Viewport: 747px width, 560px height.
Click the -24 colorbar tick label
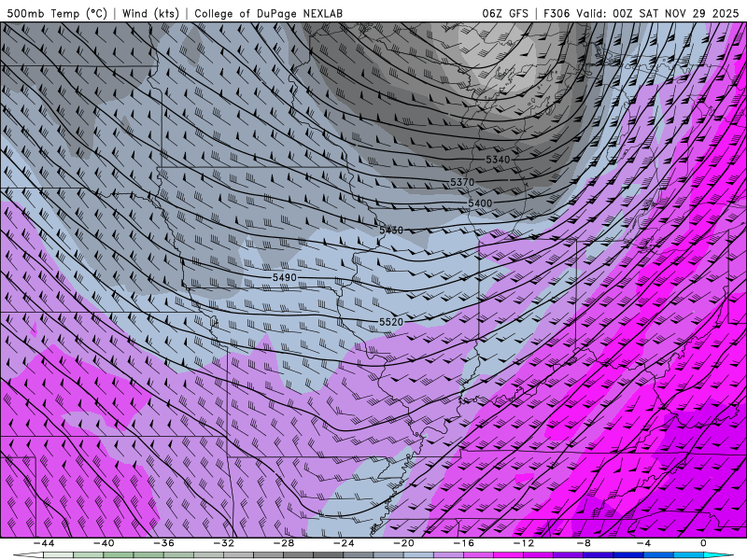pos(344,543)
